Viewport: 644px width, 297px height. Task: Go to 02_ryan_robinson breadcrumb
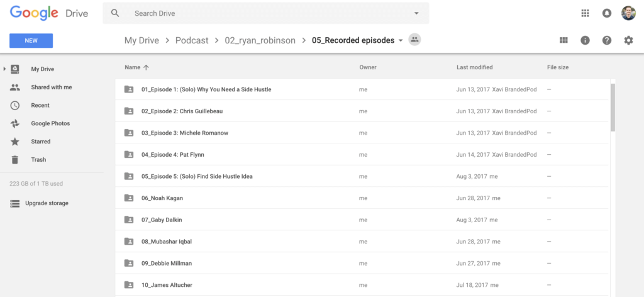[x=260, y=40]
